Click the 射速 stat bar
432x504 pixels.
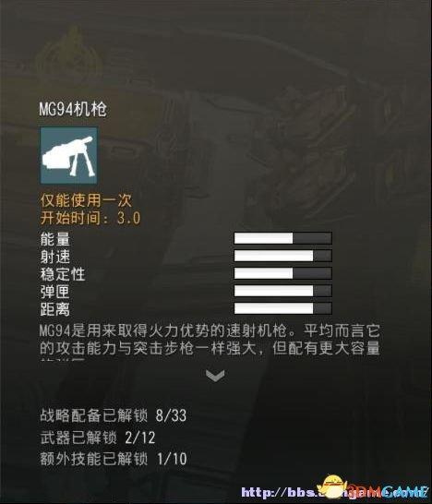282,256
